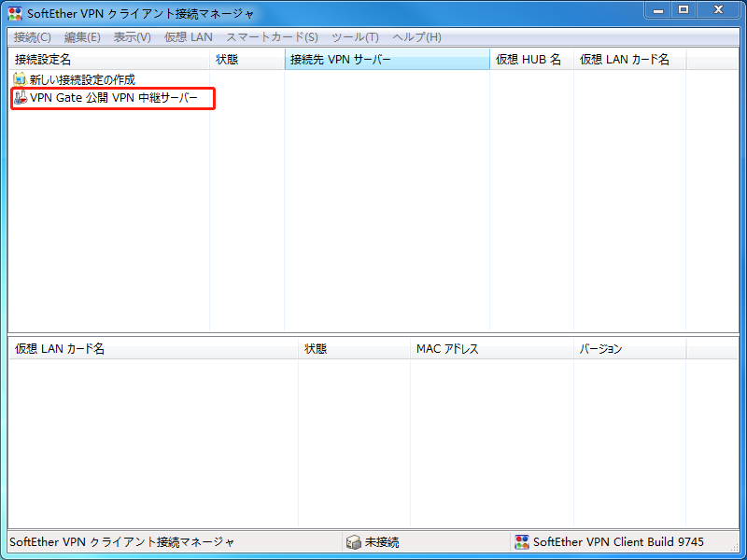Minimize the SoftEther VPN window
This screenshot has width=747, height=560.
658,10
